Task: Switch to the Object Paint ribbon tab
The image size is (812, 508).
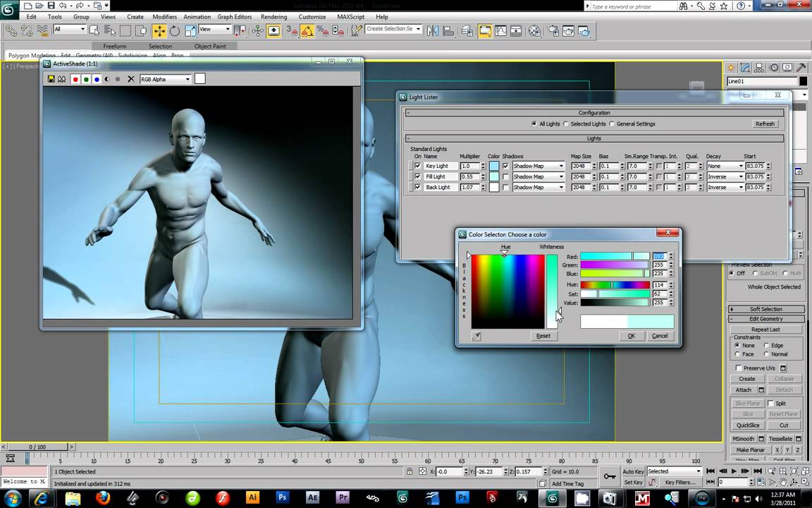Action: coord(210,46)
